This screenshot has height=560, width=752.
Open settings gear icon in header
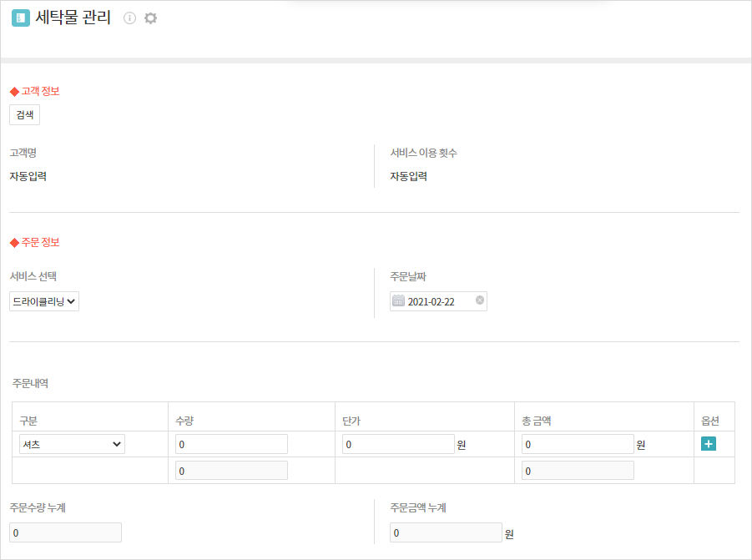tap(150, 18)
